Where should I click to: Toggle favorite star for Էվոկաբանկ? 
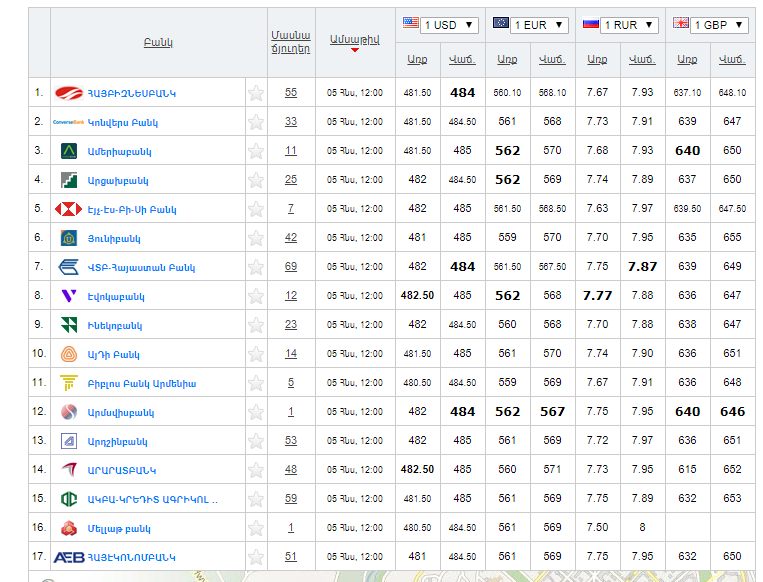point(256,296)
